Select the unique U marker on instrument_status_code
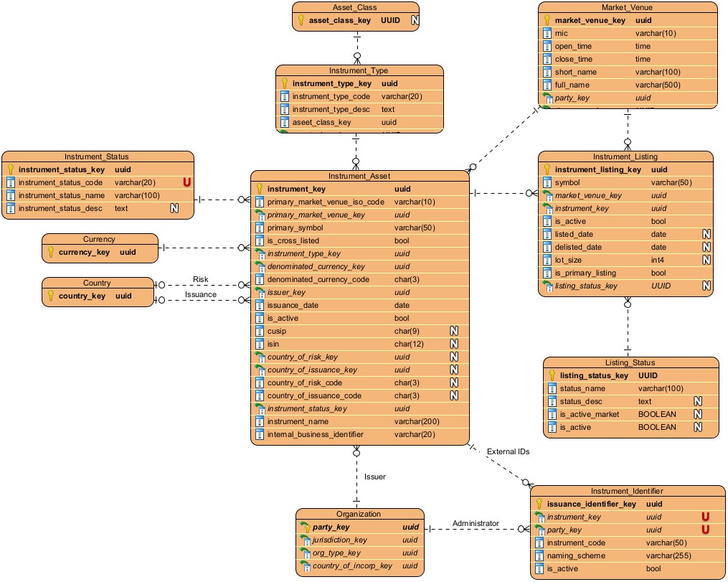 (x=186, y=182)
